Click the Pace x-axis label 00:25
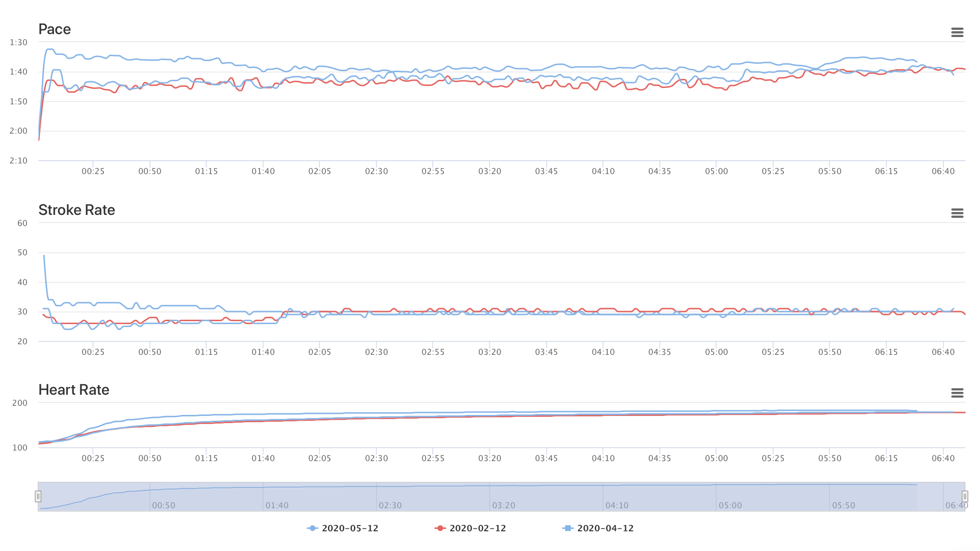The image size is (980, 551). click(x=93, y=171)
